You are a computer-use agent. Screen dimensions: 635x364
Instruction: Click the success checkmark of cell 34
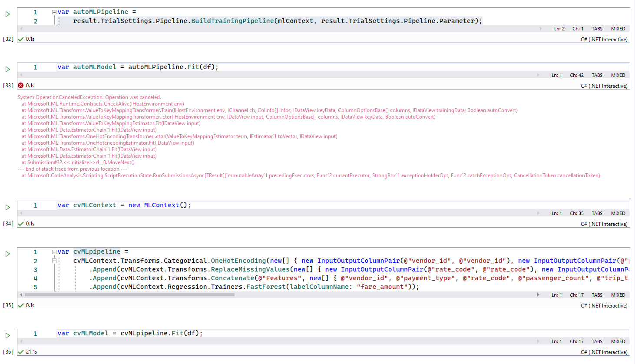click(20, 224)
